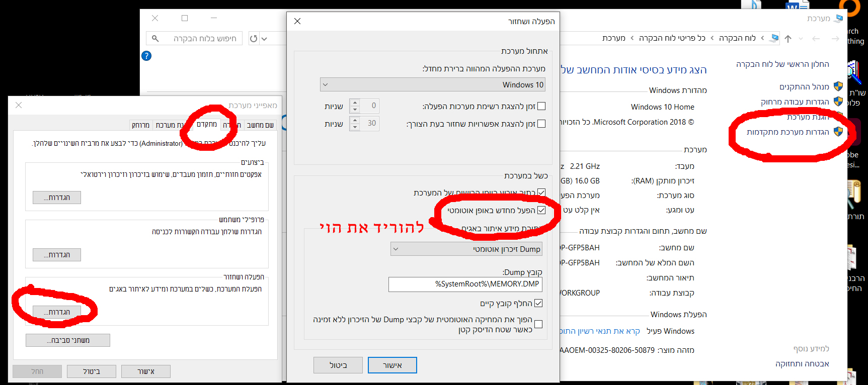Image resolution: width=868 pixels, height=385 pixels.
Task: Click the back arrow in System window
Action: point(816,39)
